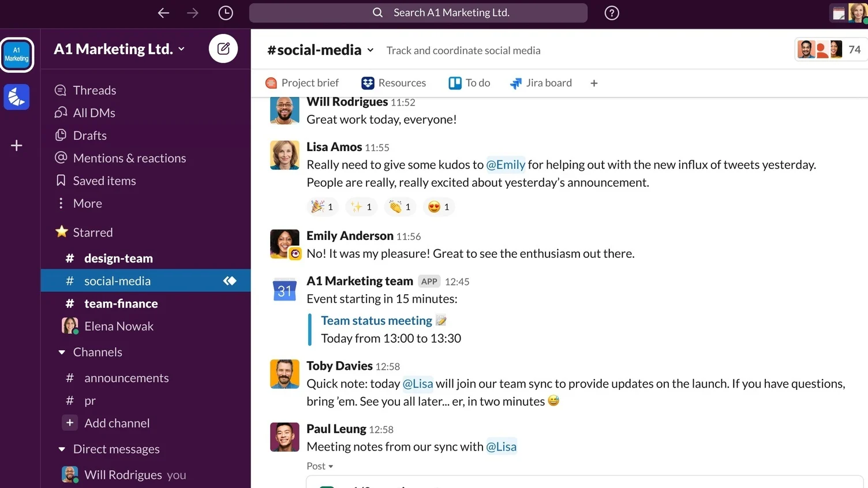
Task: Click the history clock icon near search bar
Action: (x=225, y=12)
